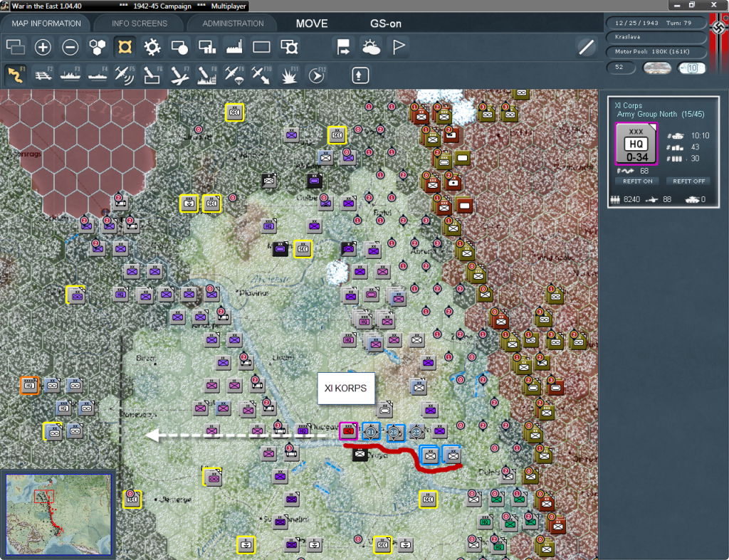The width and height of the screenshot is (729, 560).
Task: Open the XI Corps unit name link
Action: point(628,105)
